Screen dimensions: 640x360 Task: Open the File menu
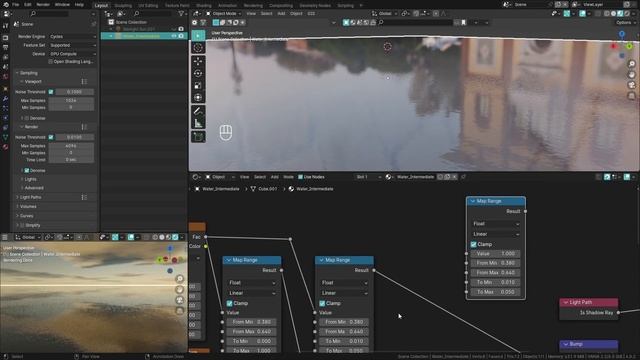coord(16,4)
